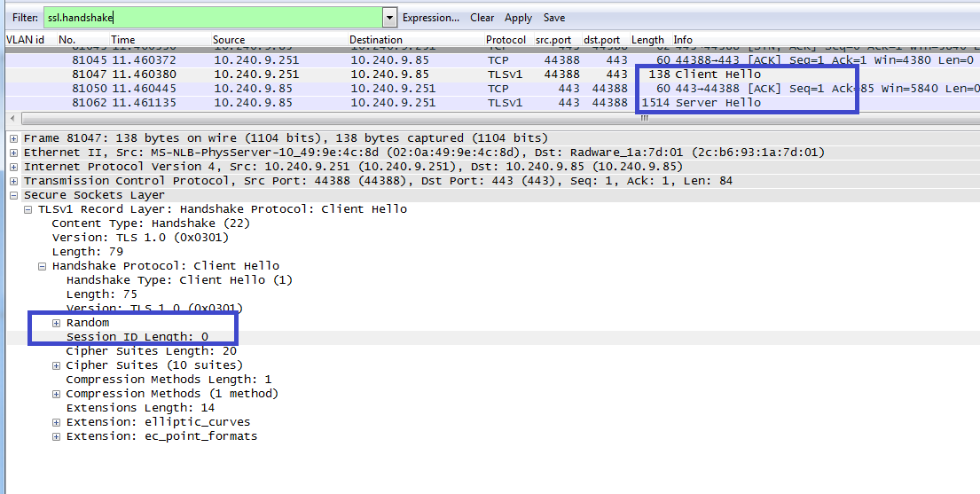Screen dimensions: 980x494
Task: Expand Internet Protocol Version 4 details
Action: pos(14,167)
